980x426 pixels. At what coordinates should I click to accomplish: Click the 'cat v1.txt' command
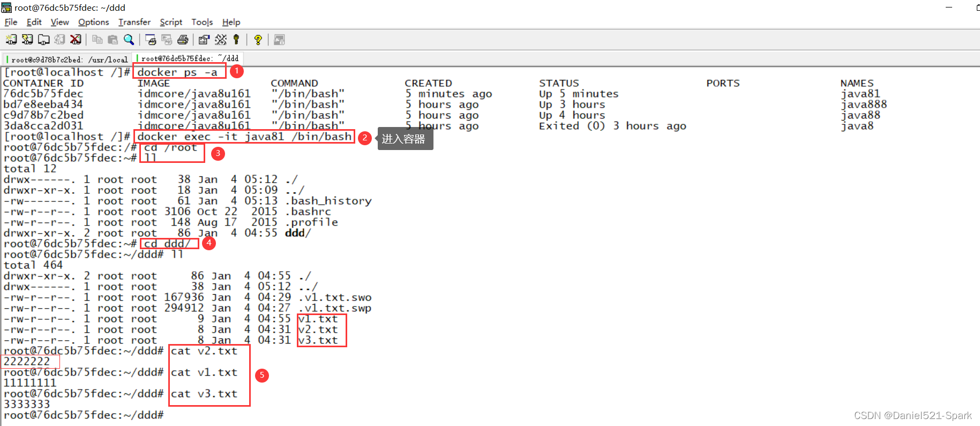point(204,372)
